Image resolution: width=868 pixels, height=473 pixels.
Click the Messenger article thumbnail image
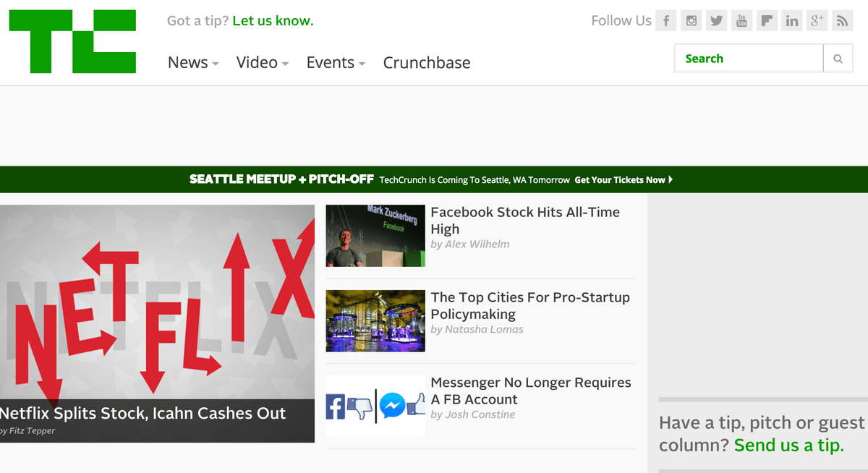(x=375, y=406)
